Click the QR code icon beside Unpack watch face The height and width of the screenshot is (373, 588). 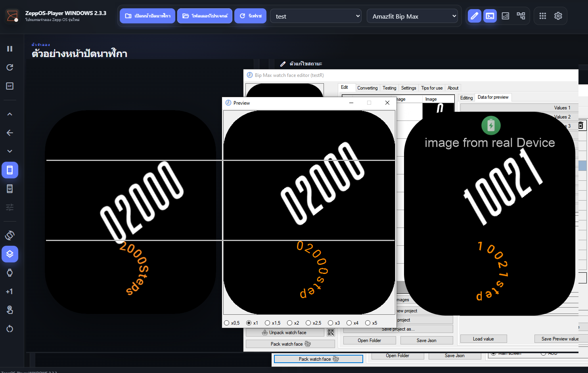331,333
